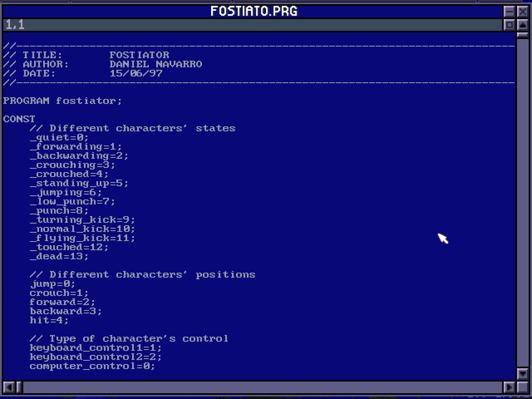Close the FOSTIATO.PRG editor window

click(x=523, y=12)
